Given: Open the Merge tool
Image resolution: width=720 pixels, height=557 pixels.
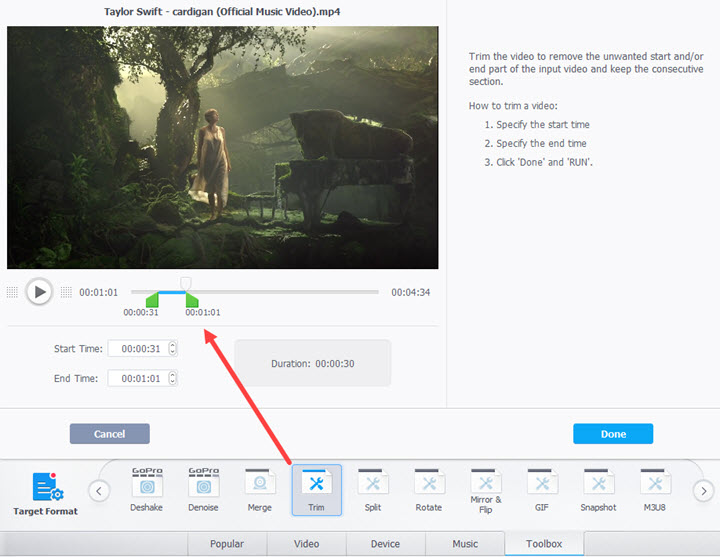Looking at the screenshot, I should tap(259, 489).
